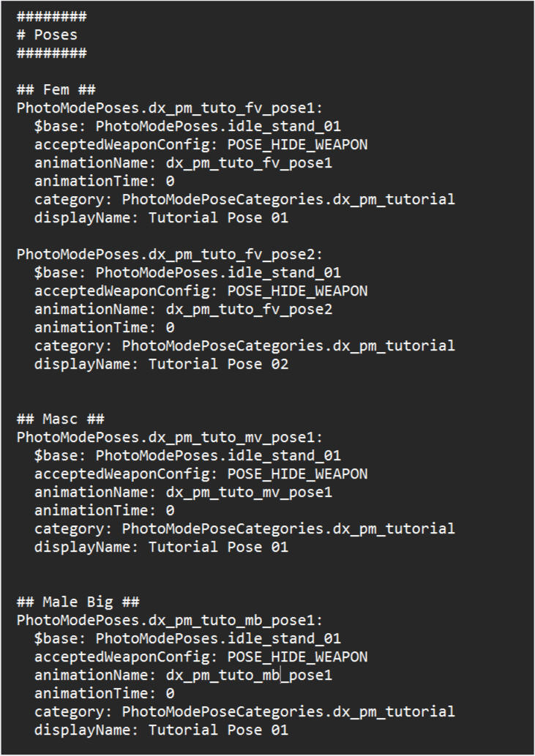
Task: Click the 'Tutorial Pose 02' display name
Action: (x=218, y=364)
